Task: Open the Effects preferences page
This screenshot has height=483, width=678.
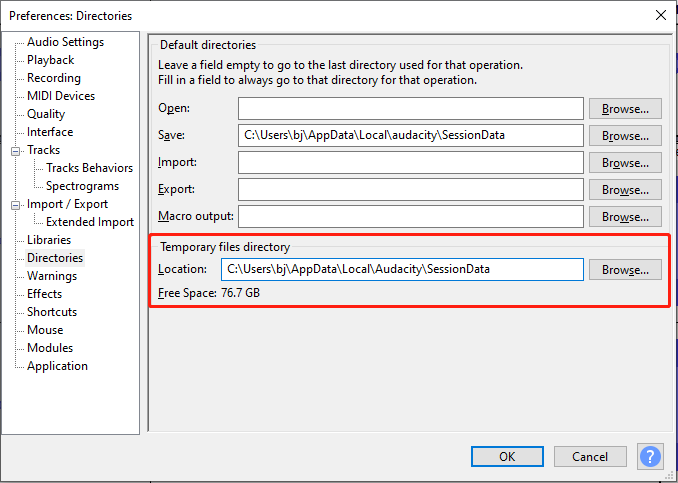Action: pyautogui.click(x=45, y=294)
